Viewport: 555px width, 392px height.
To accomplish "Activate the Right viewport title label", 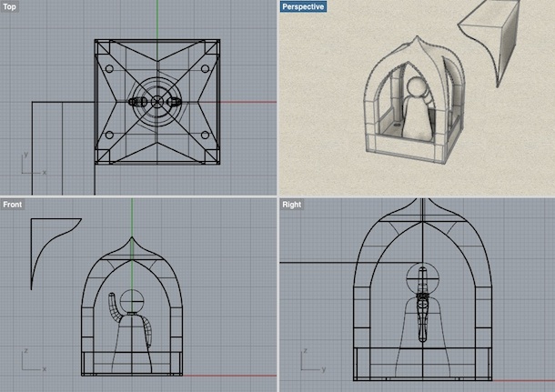I will (291, 205).
